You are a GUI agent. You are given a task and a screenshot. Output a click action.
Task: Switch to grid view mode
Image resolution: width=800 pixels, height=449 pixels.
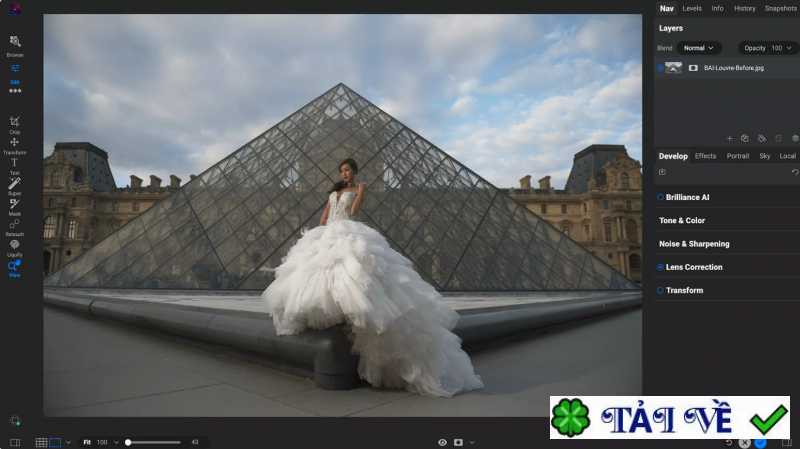pyautogui.click(x=41, y=442)
